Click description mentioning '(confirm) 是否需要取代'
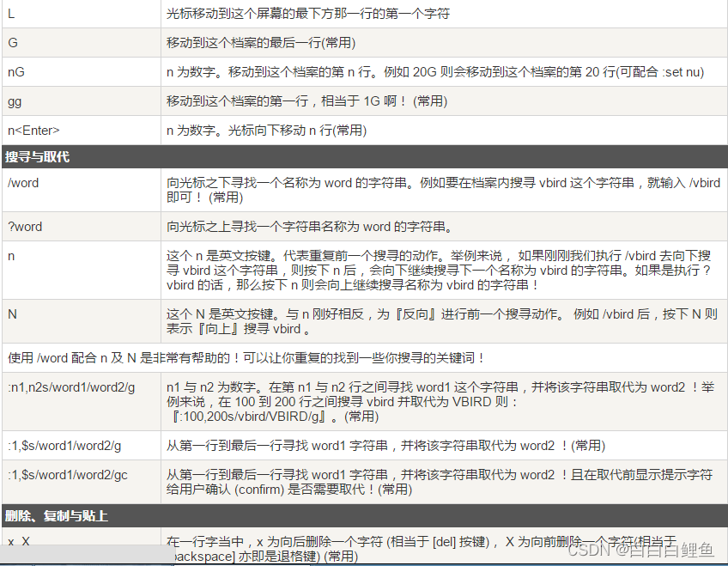 pos(445,482)
